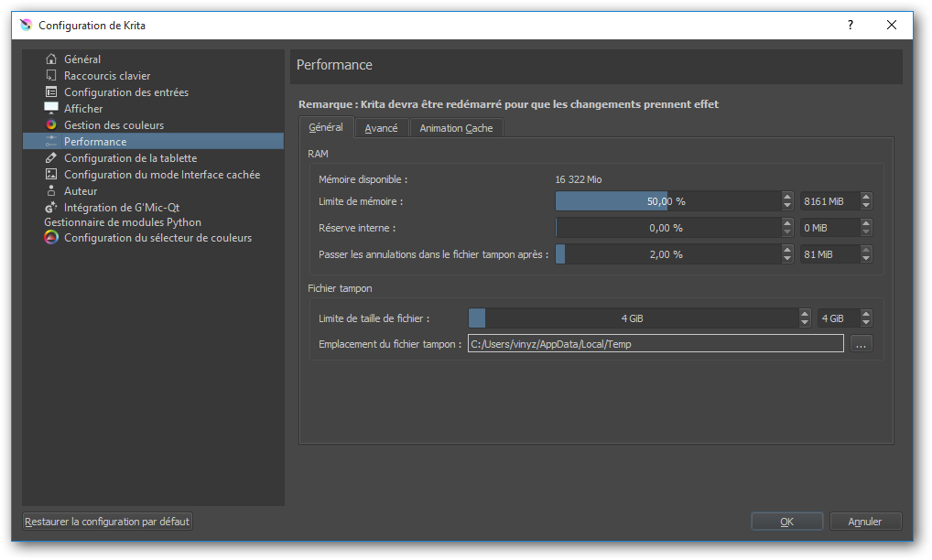Click the Afficher monitor icon

click(x=51, y=109)
